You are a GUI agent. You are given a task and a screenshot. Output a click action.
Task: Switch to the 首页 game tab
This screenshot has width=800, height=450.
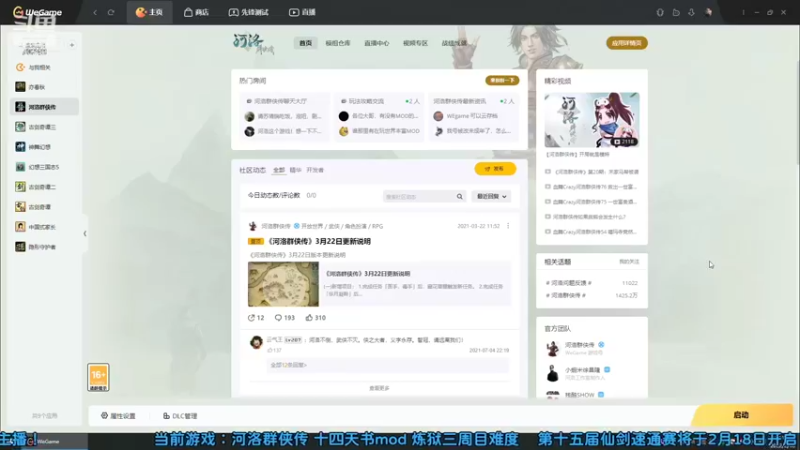(305, 43)
